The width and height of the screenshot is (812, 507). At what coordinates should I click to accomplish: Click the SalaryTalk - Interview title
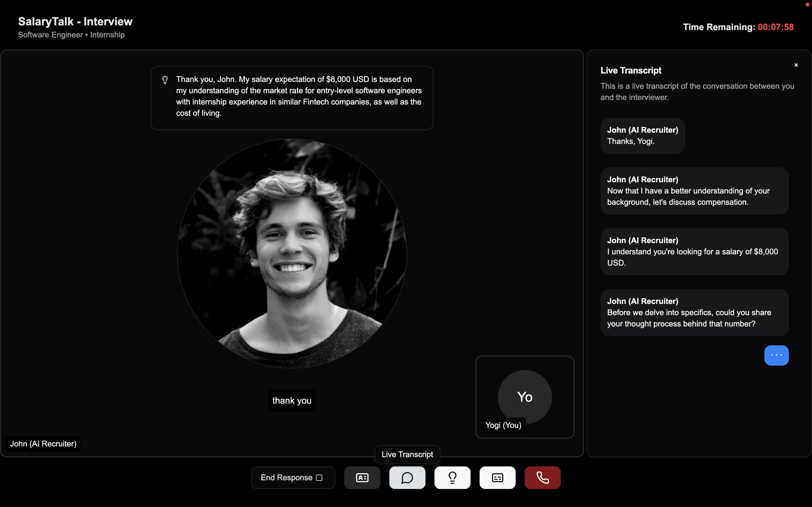click(x=75, y=21)
